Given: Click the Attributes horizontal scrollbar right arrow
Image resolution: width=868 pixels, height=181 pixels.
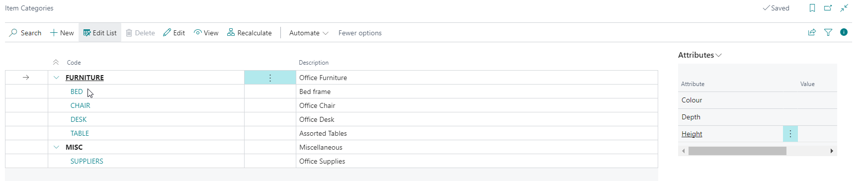Looking at the screenshot, I should point(832,151).
